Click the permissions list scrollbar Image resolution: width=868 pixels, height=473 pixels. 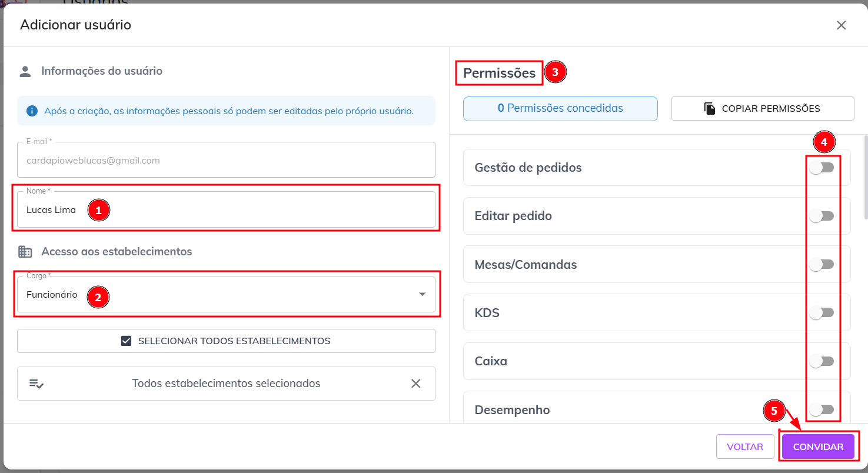864,178
